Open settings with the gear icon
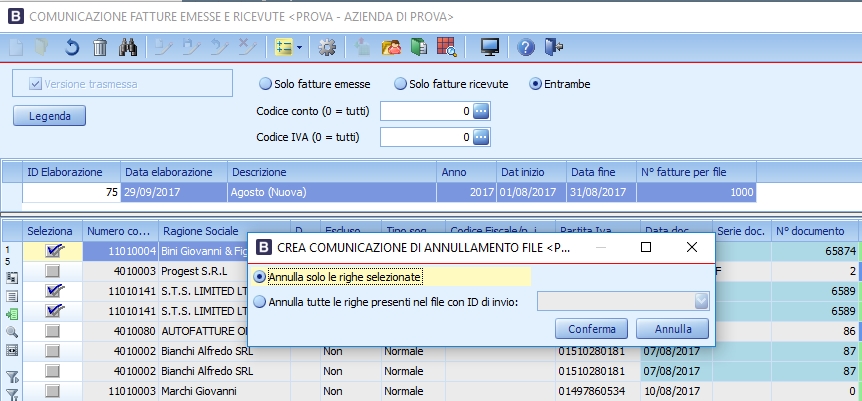Screen dimensions: 862x401 pyautogui.click(x=327, y=48)
